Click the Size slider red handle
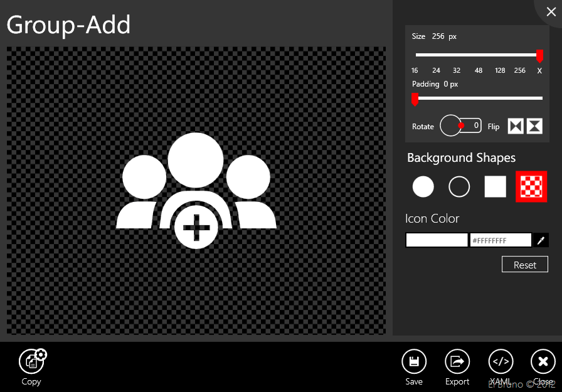Viewport: 562px width, 392px height. tap(539, 56)
